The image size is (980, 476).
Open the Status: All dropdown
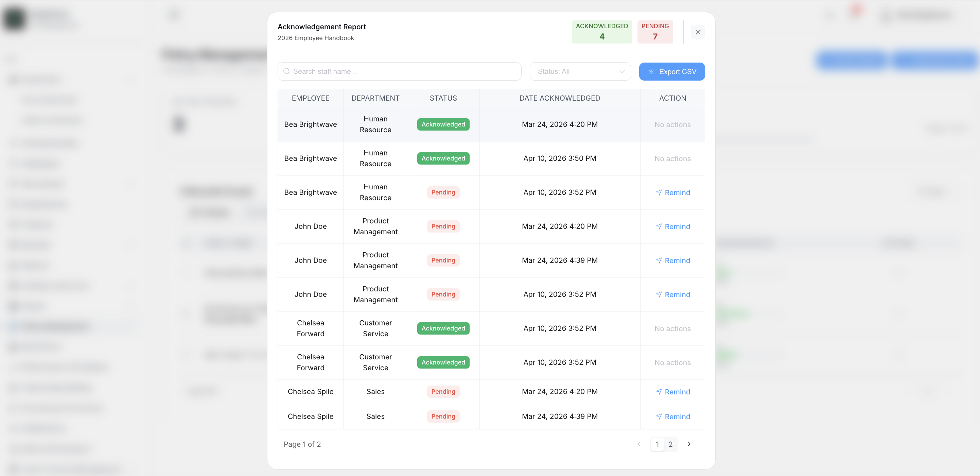(580, 72)
